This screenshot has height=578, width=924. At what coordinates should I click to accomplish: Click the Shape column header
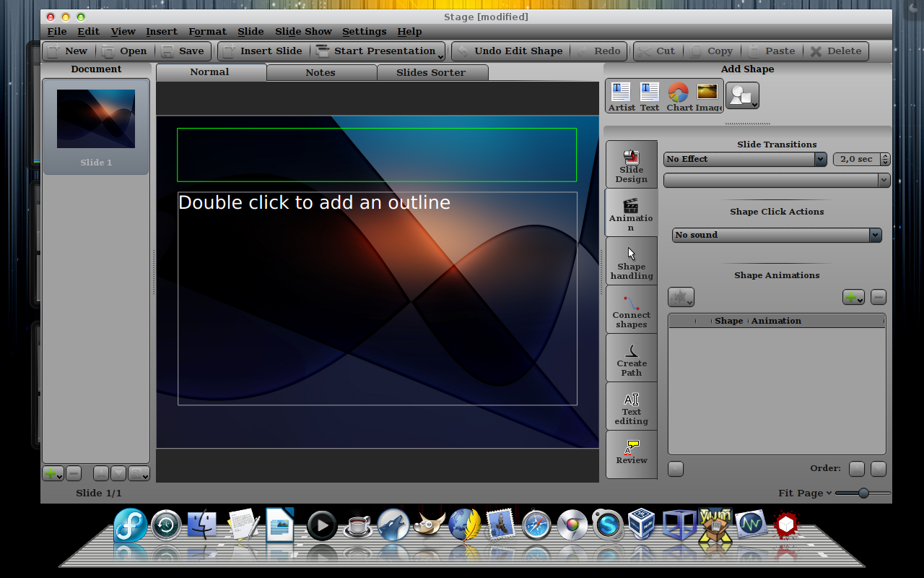[728, 321]
